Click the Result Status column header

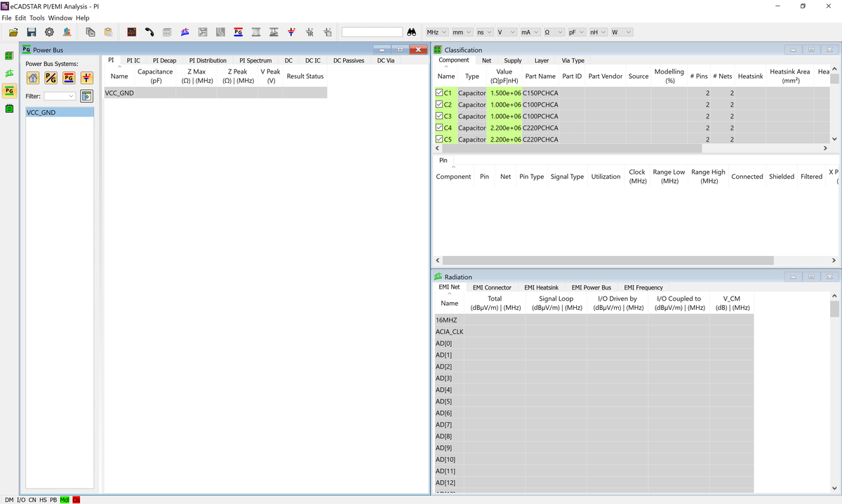pos(305,76)
